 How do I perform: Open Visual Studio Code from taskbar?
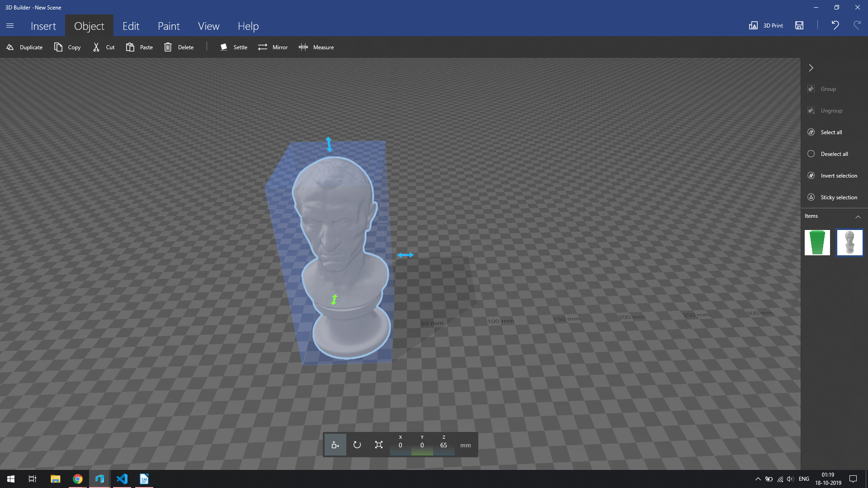tap(122, 479)
